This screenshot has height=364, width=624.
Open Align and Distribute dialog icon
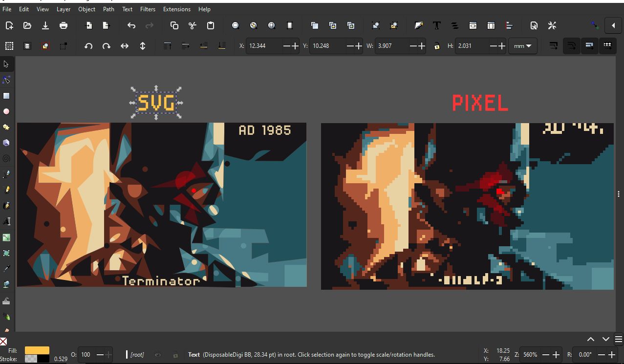[x=509, y=25]
